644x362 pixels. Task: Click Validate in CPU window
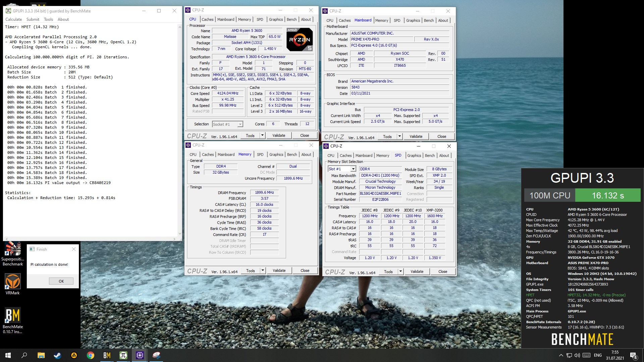(279, 135)
